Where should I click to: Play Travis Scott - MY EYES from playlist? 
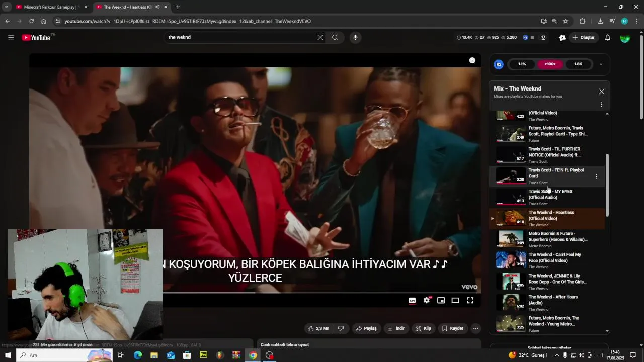coord(547,197)
